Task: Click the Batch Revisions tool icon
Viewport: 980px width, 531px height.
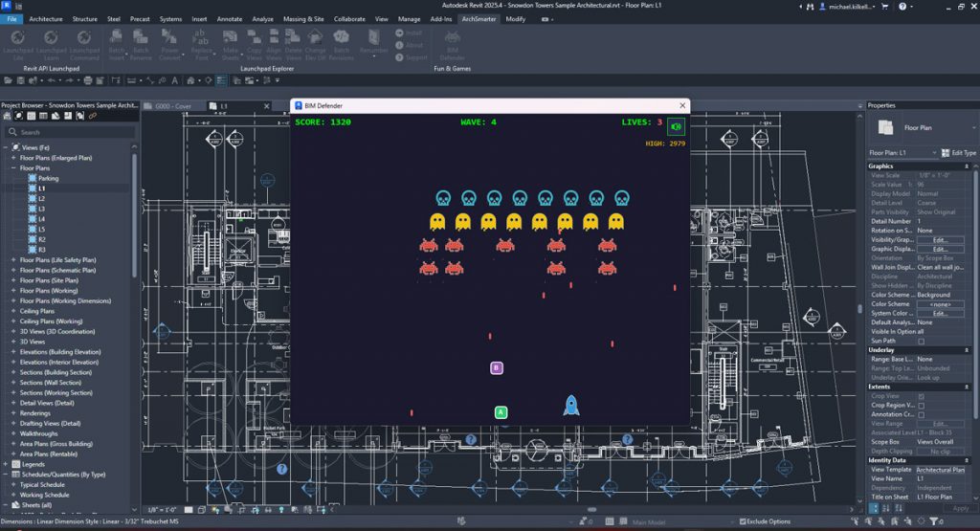Action: pos(342,37)
